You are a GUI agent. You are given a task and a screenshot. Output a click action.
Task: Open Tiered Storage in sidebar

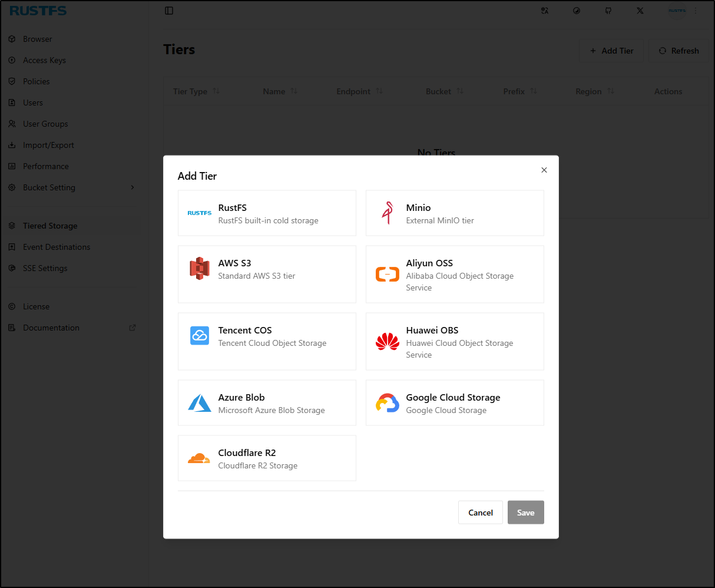click(50, 226)
